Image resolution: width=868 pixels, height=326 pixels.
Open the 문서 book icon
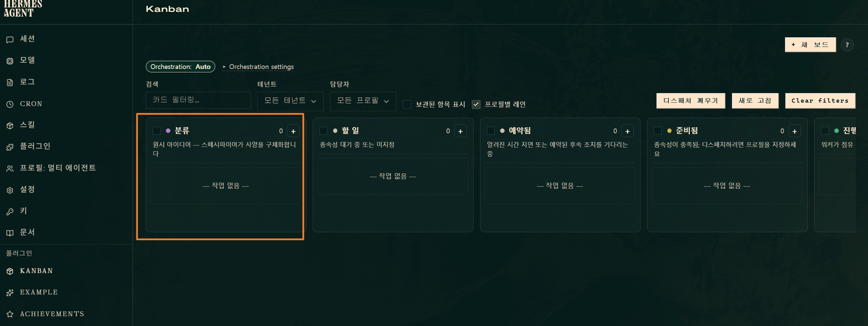(x=10, y=233)
